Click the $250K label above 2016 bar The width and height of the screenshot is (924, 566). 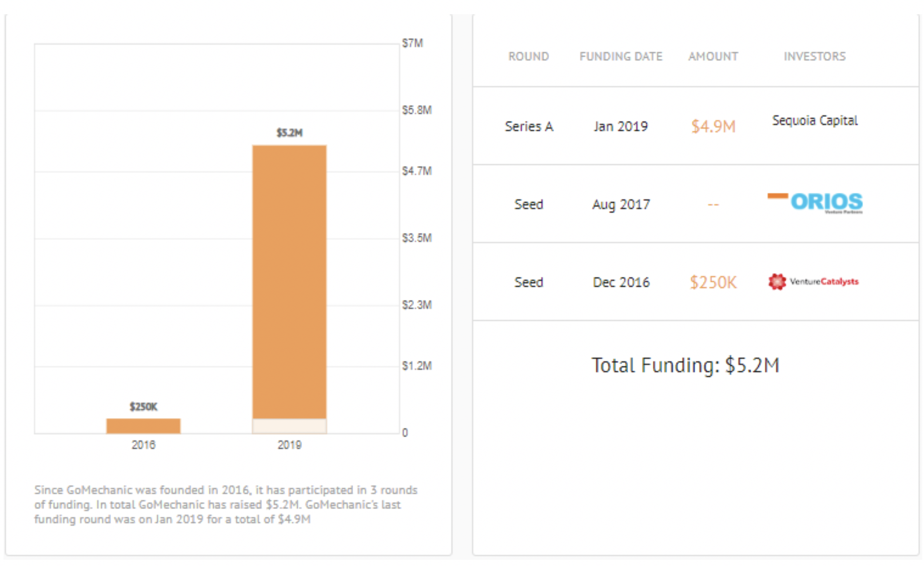143,407
